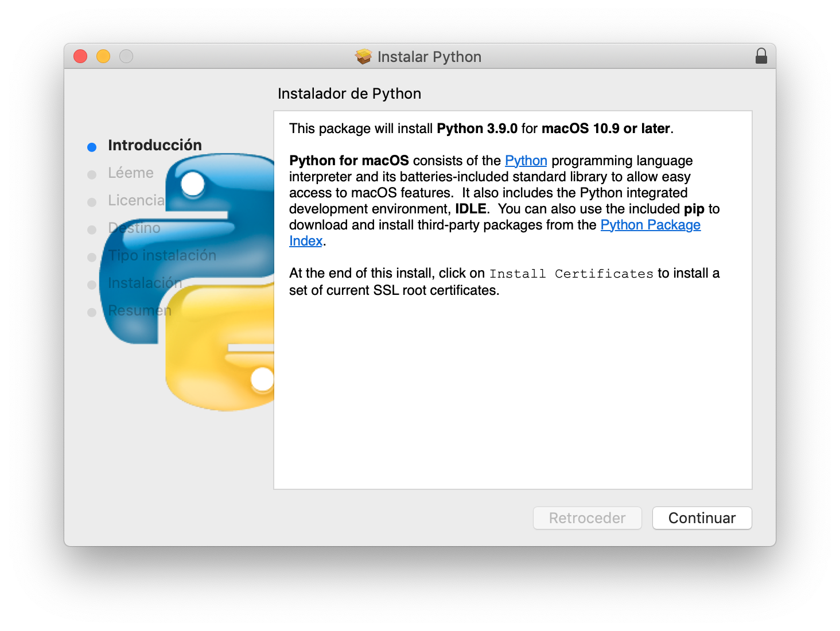Open the Python Package Index link

click(x=650, y=225)
